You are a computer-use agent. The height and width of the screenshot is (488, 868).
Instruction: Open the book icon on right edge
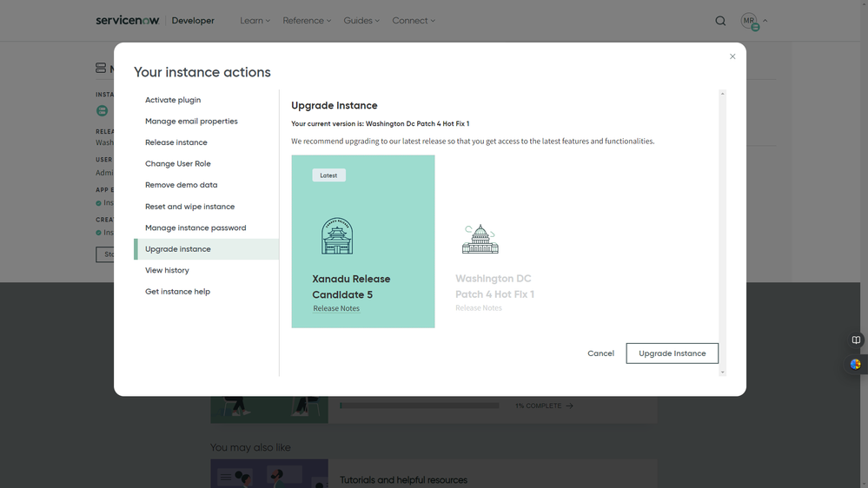(856, 340)
